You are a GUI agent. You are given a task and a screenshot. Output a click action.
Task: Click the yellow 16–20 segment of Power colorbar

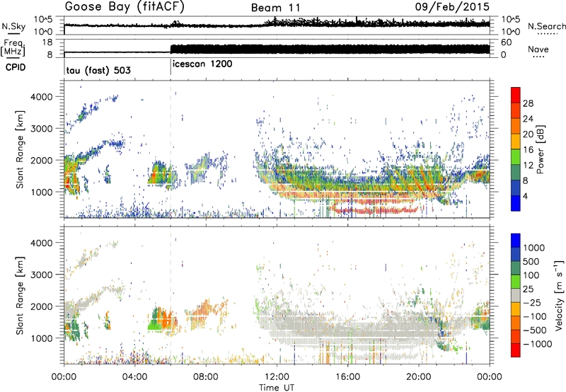(516, 142)
